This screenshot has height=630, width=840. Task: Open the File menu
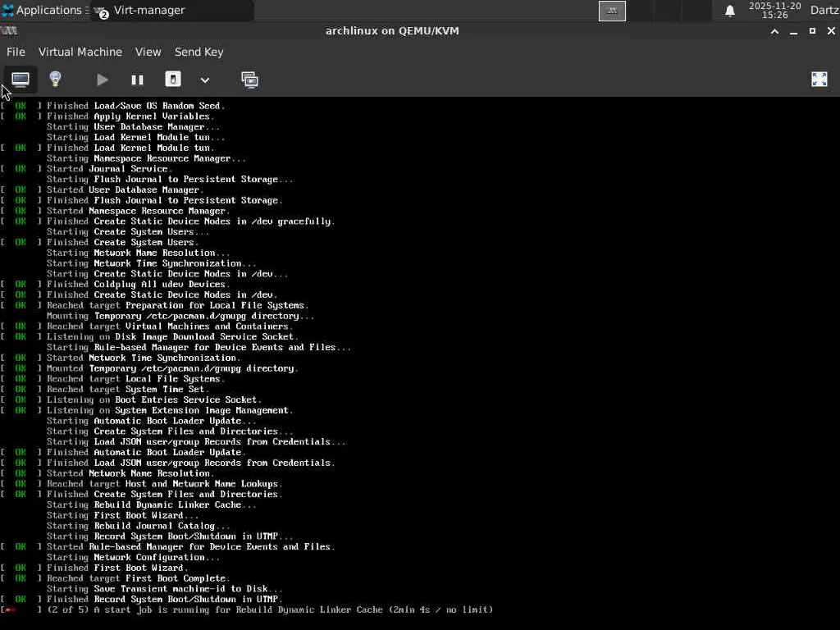[16, 52]
